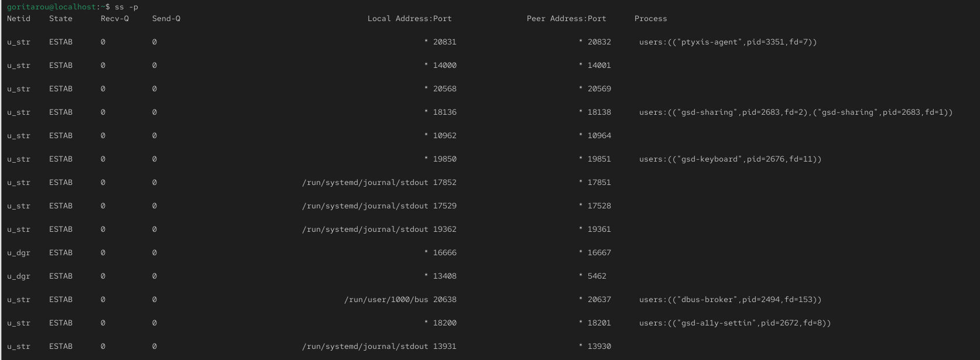The image size is (980, 360).
Task: Click the Local Address:Port header
Action: click(x=409, y=19)
